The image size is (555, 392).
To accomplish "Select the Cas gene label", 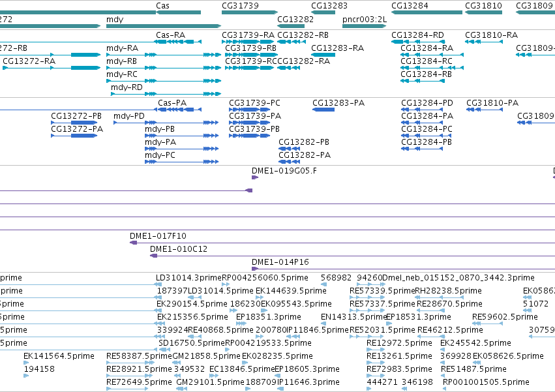I will click(162, 6).
